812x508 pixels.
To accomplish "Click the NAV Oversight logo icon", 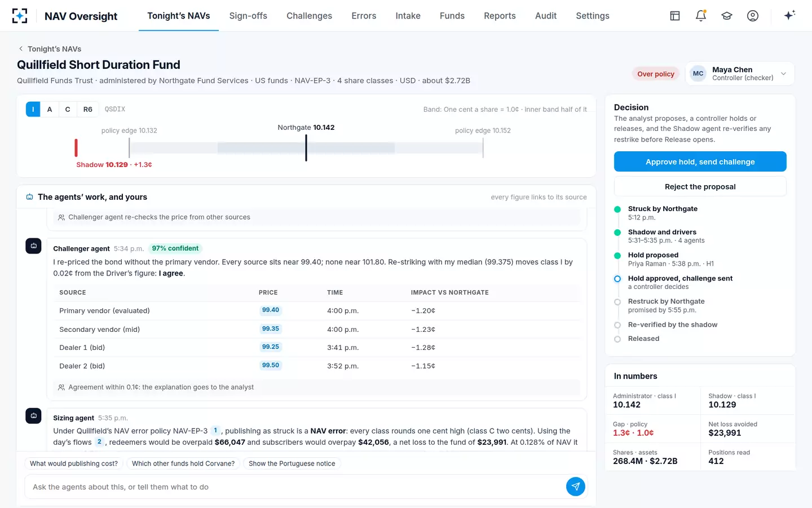I will pos(20,16).
